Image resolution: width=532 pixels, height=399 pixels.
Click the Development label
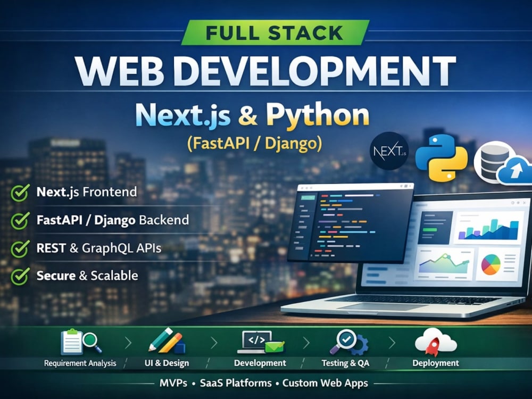click(260, 363)
